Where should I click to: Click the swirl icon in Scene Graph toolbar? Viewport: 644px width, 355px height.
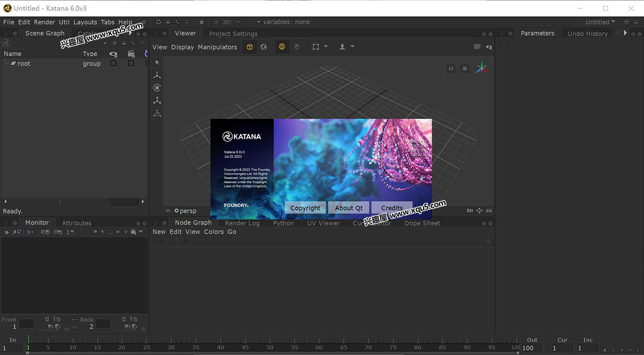6,43
